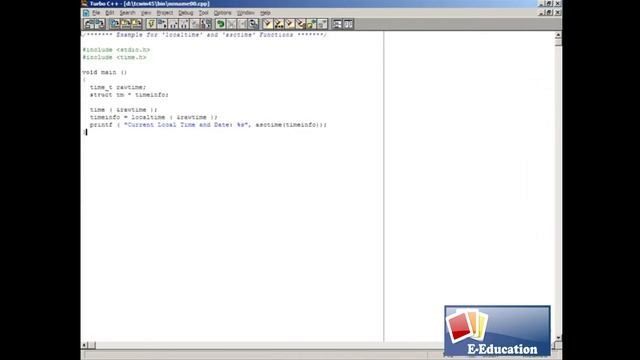
Task: Click the second-to-last toolbar icon (cascade windows)
Action: pyautogui.click(x=337, y=24)
